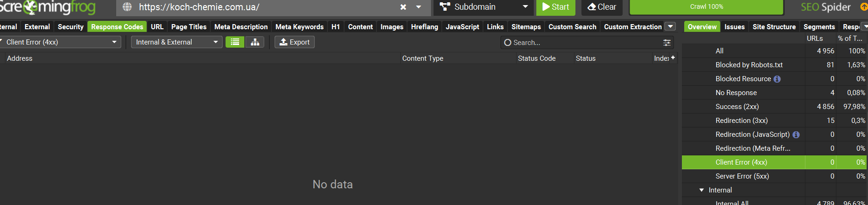
Task: Collapse the Internal tree section
Action: point(702,190)
